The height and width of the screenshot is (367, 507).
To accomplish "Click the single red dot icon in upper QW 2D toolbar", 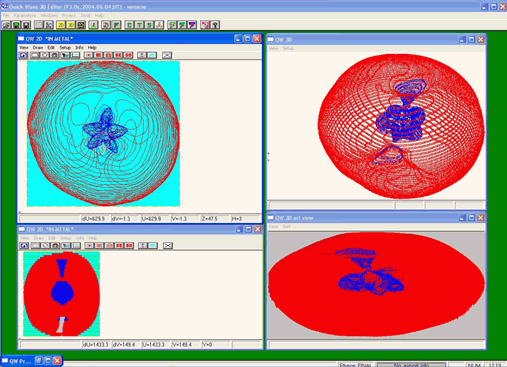I will pos(89,55).
